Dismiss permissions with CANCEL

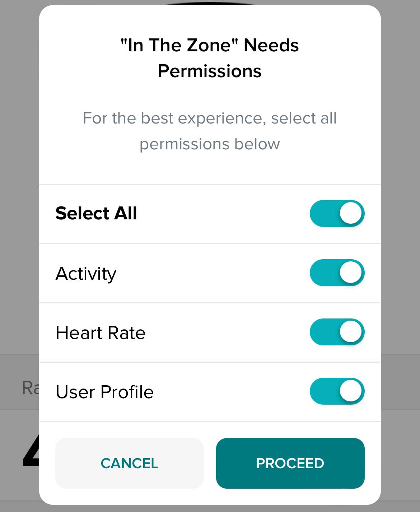tap(129, 463)
